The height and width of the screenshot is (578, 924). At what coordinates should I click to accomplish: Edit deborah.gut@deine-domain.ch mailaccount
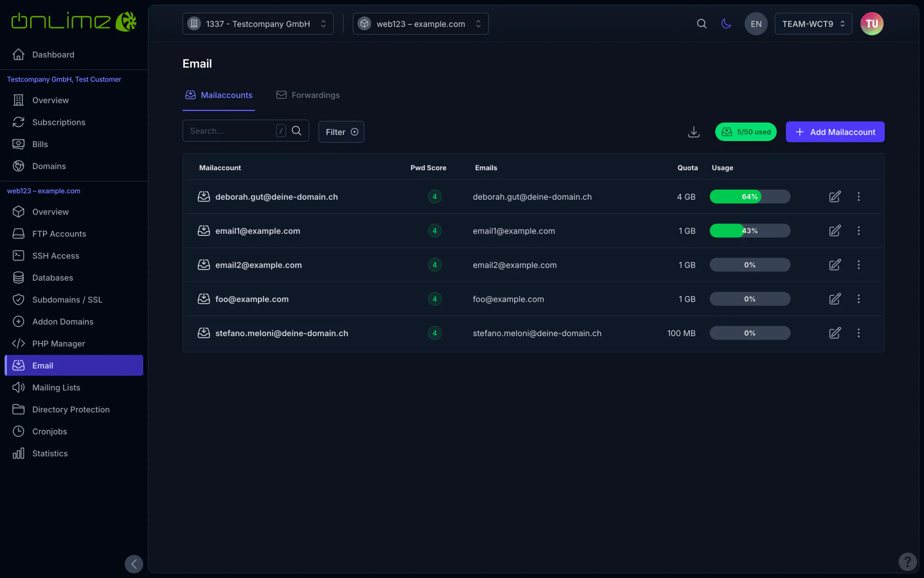[835, 197]
